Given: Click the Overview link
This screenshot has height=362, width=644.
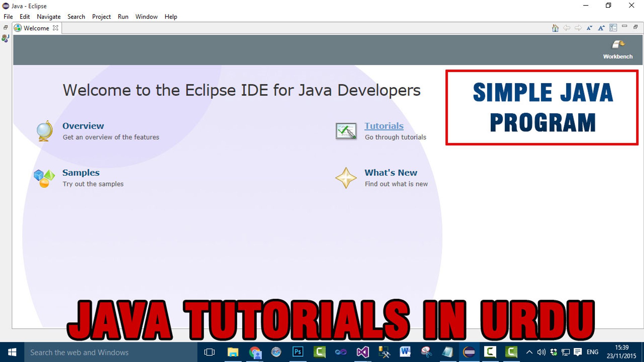Looking at the screenshot, I should click(x=84, y=126).
